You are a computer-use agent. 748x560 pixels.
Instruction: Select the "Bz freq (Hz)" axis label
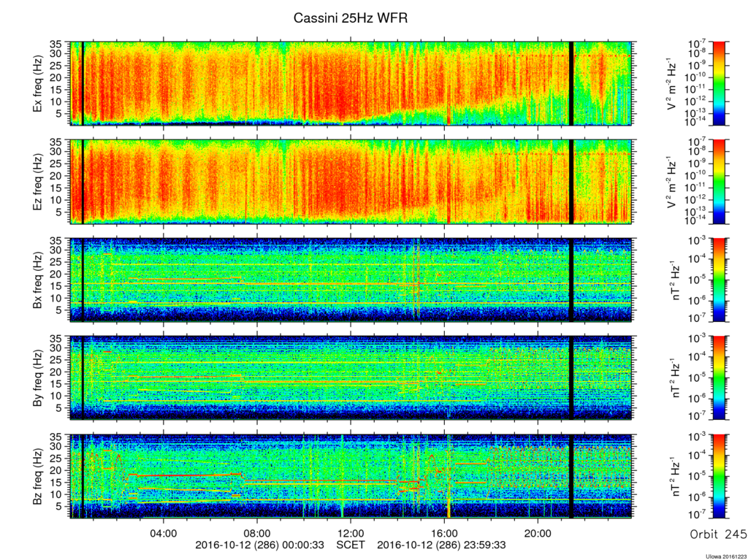point(37,475)
